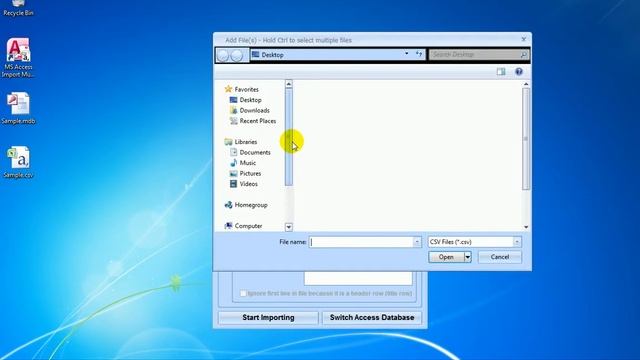Click the Libraries folder icon

[228, 142]
